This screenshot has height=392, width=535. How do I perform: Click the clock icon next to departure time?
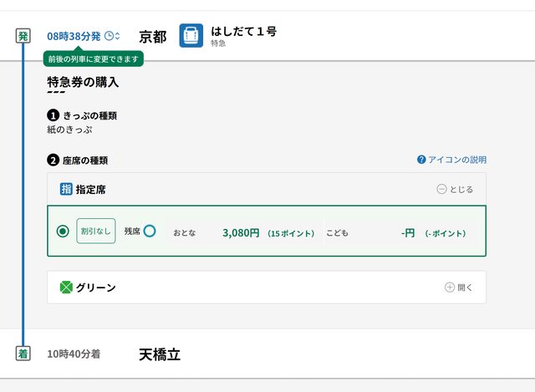(x=109, y=36)
